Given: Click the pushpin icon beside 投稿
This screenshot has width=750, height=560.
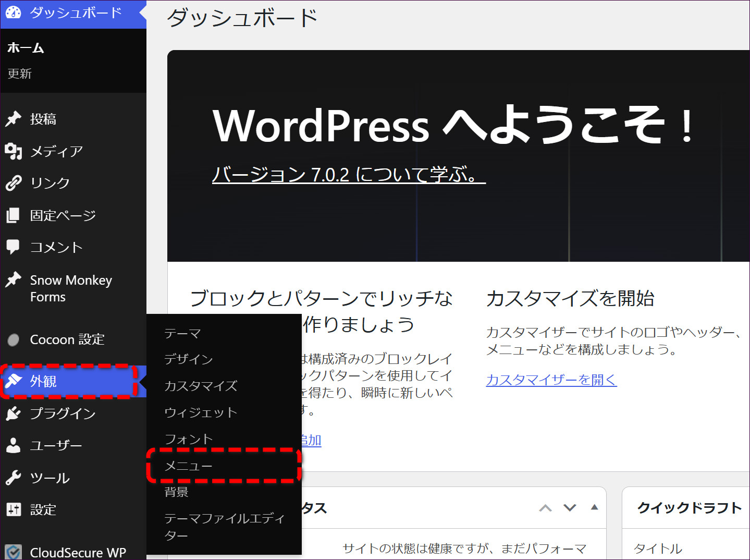Looking at the screenshot, I should [14, 119].
